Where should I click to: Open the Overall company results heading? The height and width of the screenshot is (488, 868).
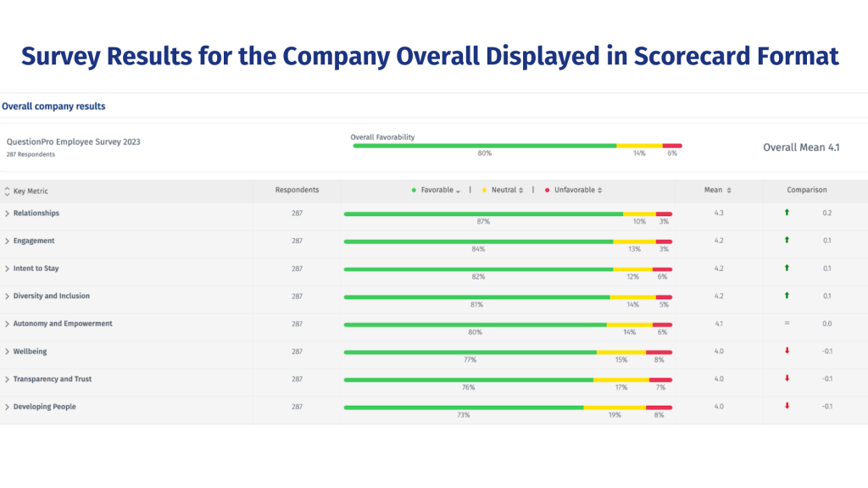pyautogui.click(x=53, y=106)
